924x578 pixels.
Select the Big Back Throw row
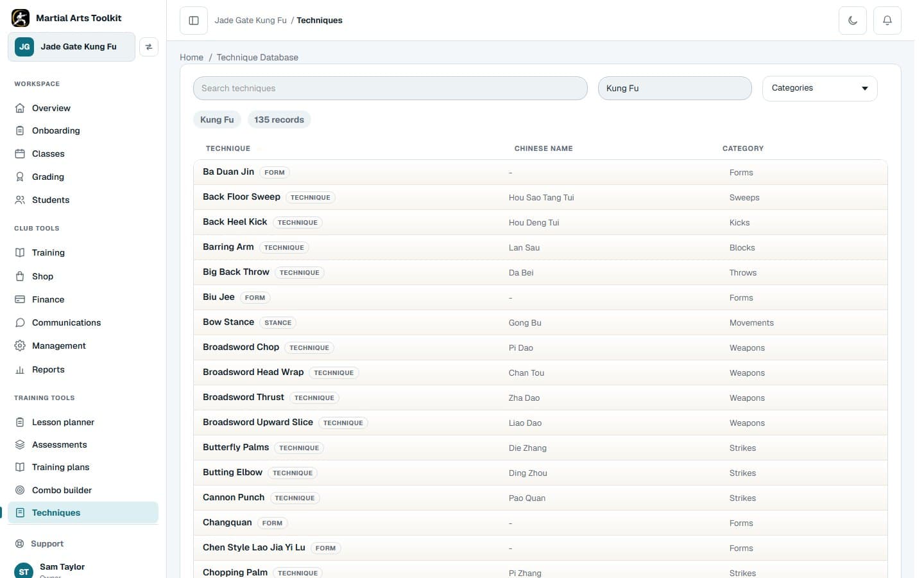pos(540,272)
